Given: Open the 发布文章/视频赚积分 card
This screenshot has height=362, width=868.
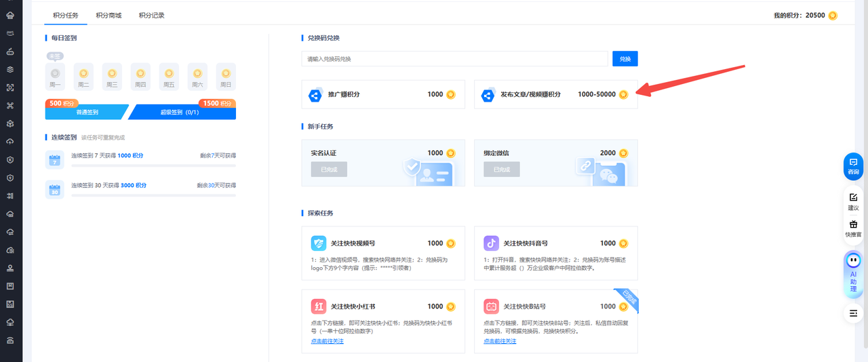Looking at the screenshot, I should (555, 94).
